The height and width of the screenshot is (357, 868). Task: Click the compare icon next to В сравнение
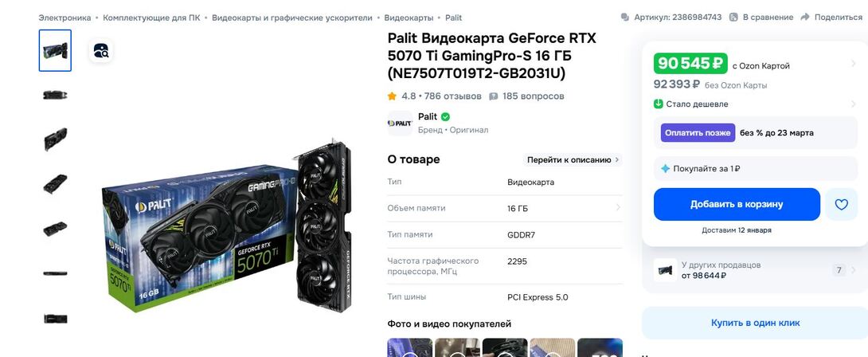(733, 18)
